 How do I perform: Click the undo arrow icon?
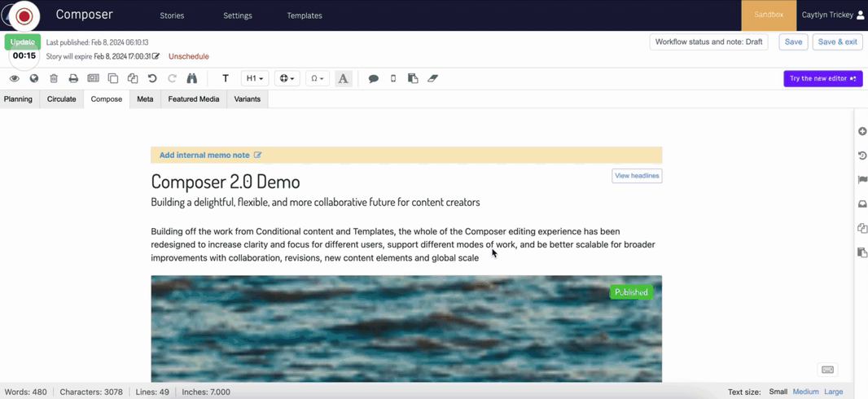[x=152, y=79]
